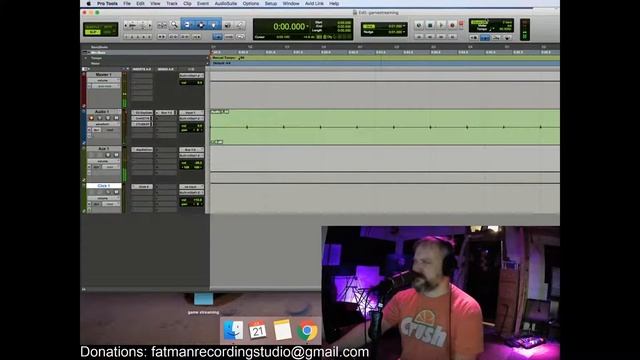
Task: Solo the Aux 1 track
Action: click(108, 155)
